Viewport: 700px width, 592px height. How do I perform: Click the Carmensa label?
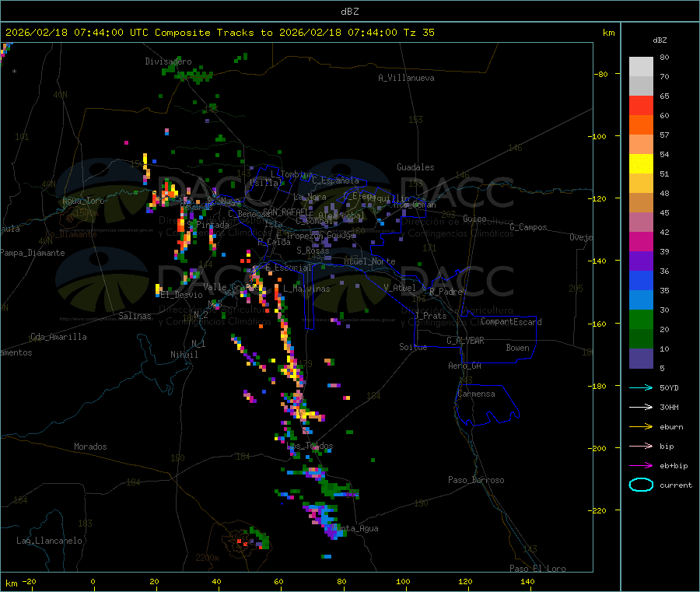click(476, 394)
